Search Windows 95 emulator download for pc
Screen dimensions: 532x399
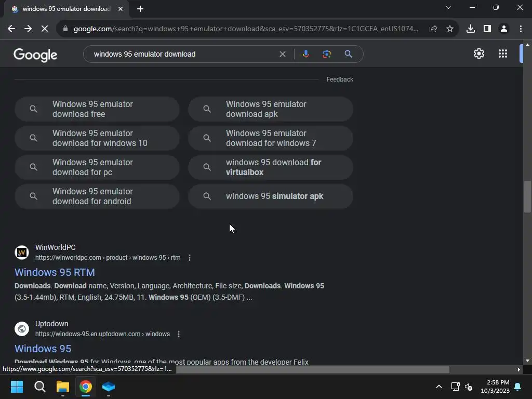pyautogui.click(x=97, y=167)
